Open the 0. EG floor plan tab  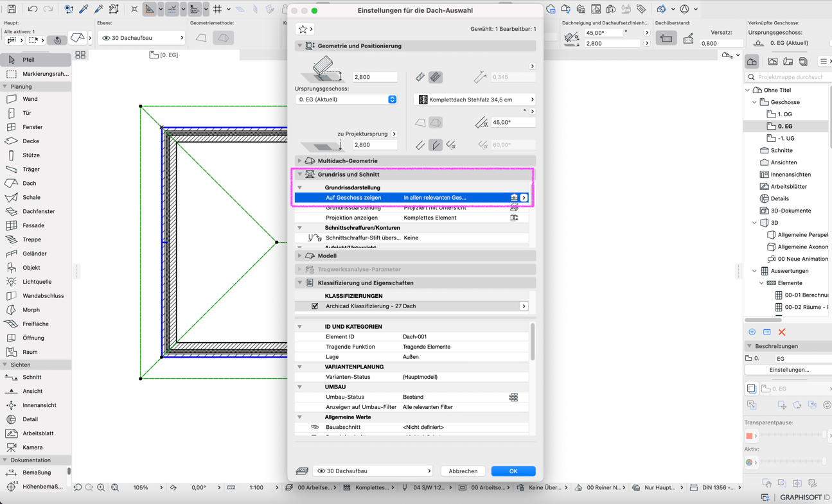click(164, 55)
